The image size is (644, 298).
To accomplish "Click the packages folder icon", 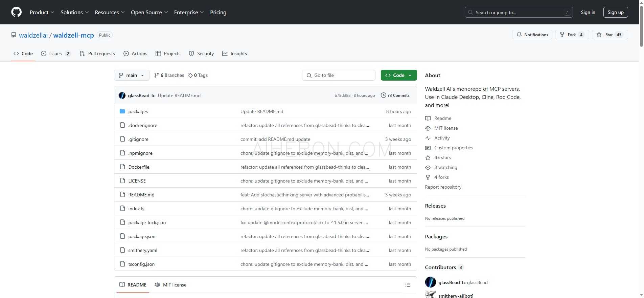I will pyautogui.click(x=122, y=111).
